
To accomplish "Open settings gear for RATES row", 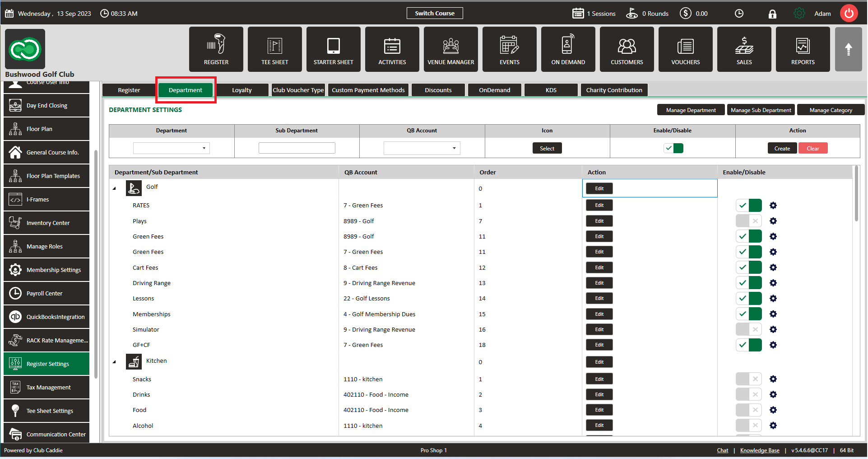I will click(773, 206).
